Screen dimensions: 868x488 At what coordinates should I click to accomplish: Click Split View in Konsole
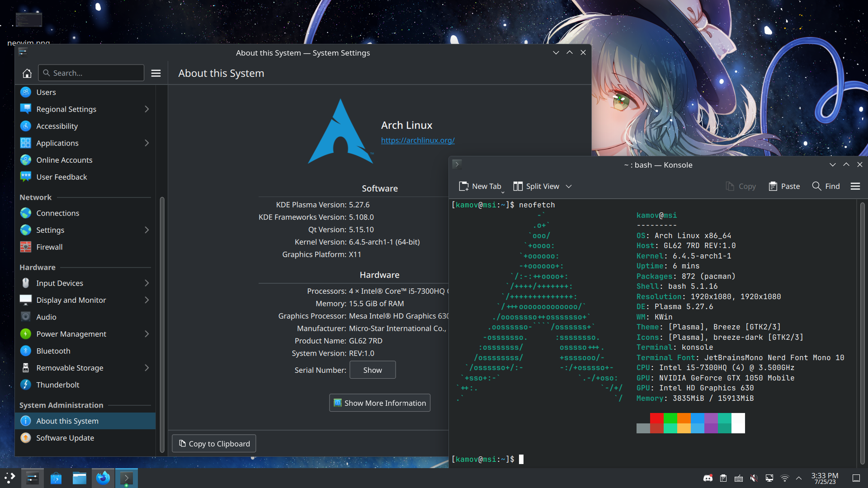coord(537,186)
